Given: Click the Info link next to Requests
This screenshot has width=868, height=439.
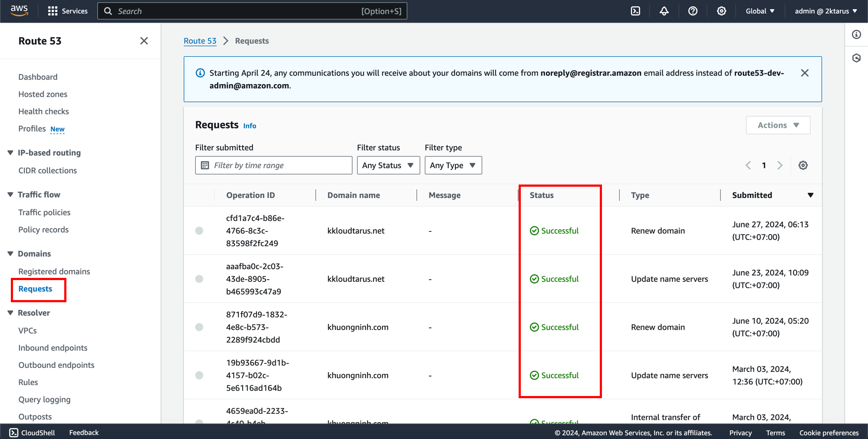Looking at the screenshot, I should click(x=250, y=125).
